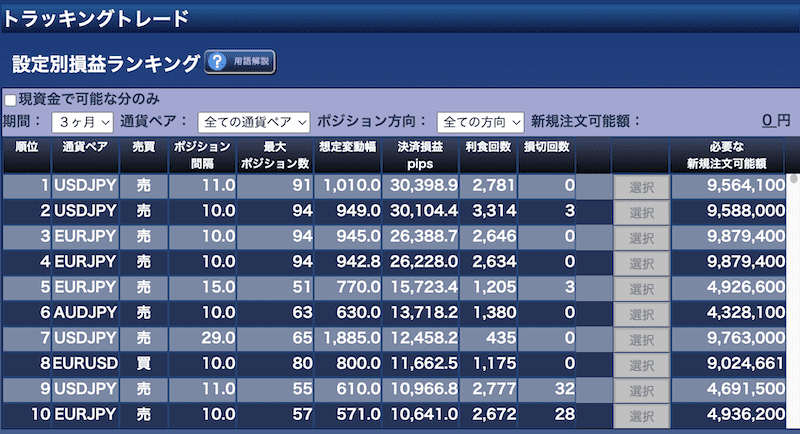The height and width of the screenshot is (434, 800).
Task: Click the 設定別損益ランキング heading
Action: tap(106, 64)
